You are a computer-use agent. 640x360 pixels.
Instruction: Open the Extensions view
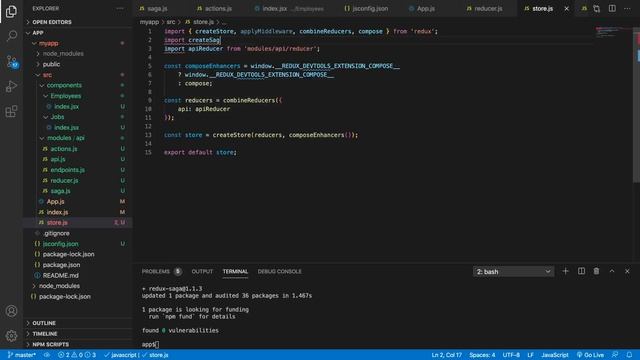pos(11,111)
